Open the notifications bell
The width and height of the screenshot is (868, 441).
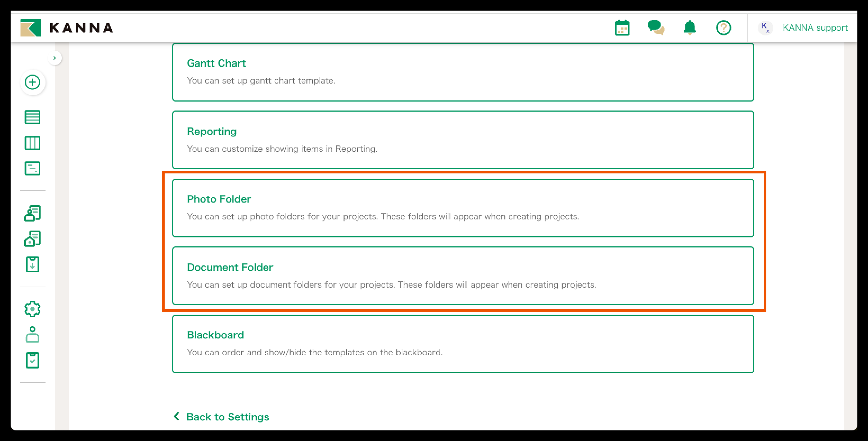click(x=690, y=27)
